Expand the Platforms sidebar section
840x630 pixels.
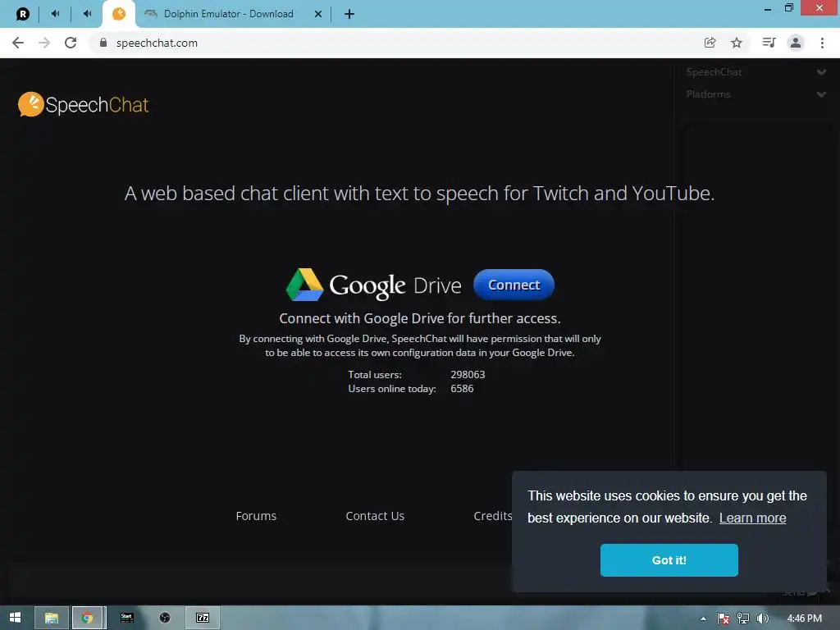756,94
